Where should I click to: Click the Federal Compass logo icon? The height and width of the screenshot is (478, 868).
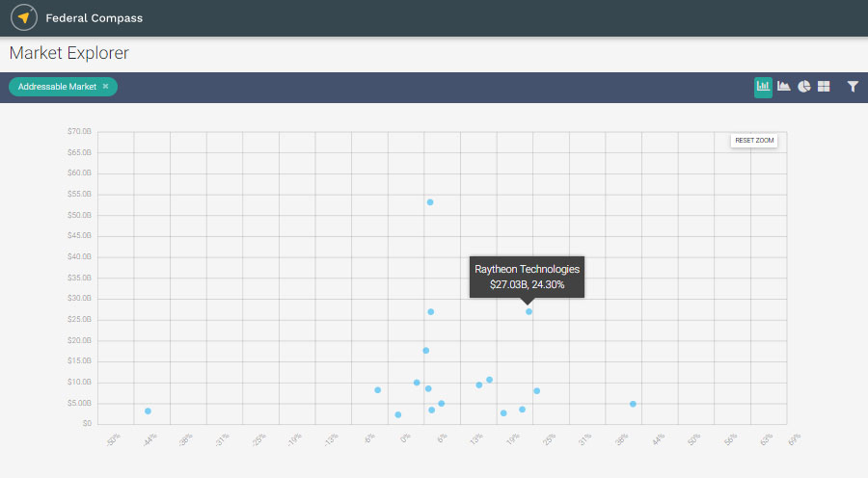coord(24,17)
